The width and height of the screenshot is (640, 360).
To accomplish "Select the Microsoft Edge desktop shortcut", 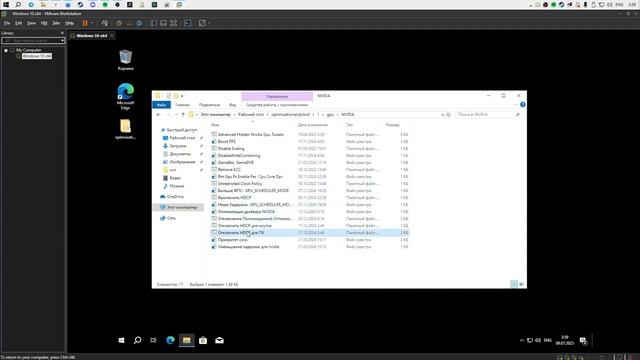I will [x=125, y=96].
